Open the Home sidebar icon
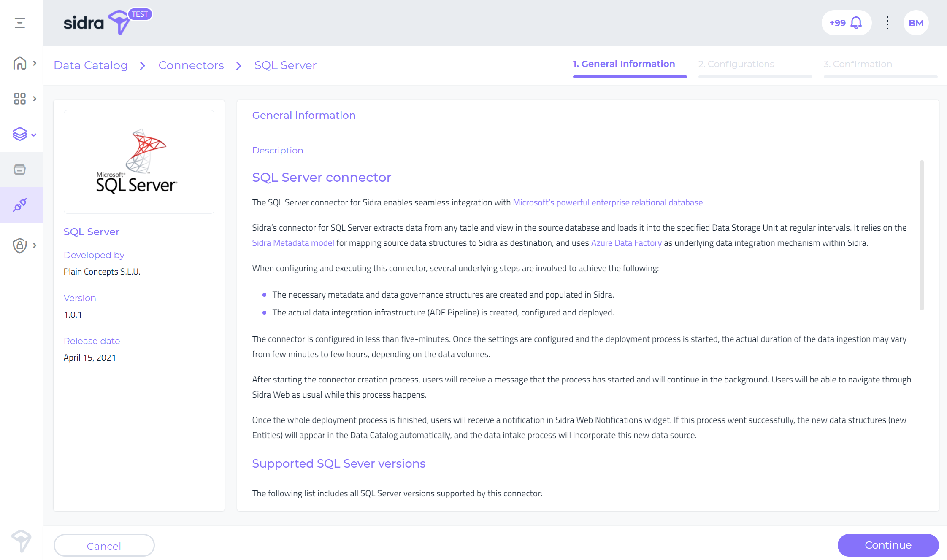 coord(19,63)
